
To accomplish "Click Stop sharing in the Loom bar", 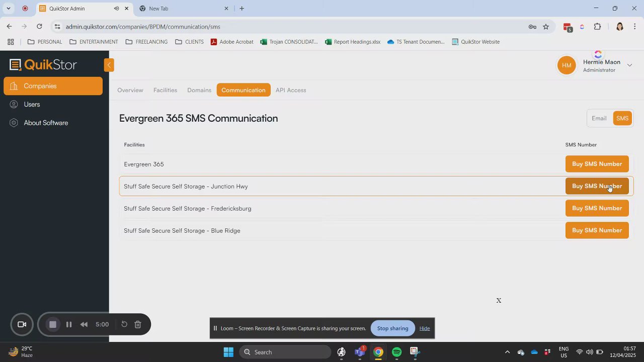I will 393,328.
